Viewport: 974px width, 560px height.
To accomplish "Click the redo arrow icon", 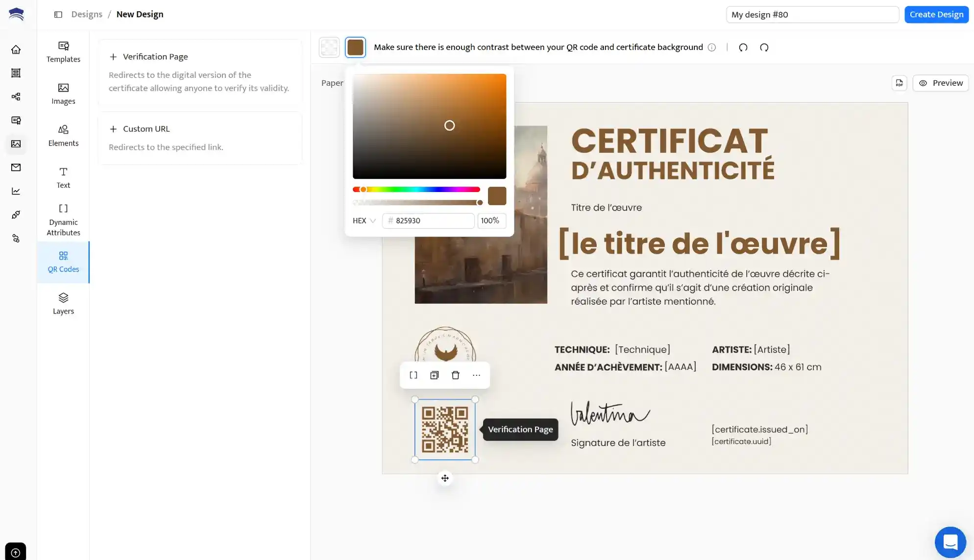I will [x=764, y=48].
